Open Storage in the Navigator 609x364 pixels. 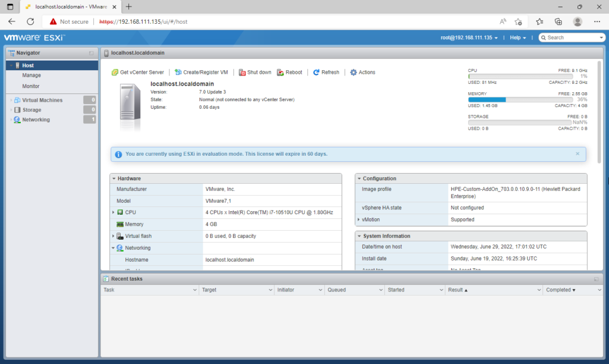[x=32, y=110]
